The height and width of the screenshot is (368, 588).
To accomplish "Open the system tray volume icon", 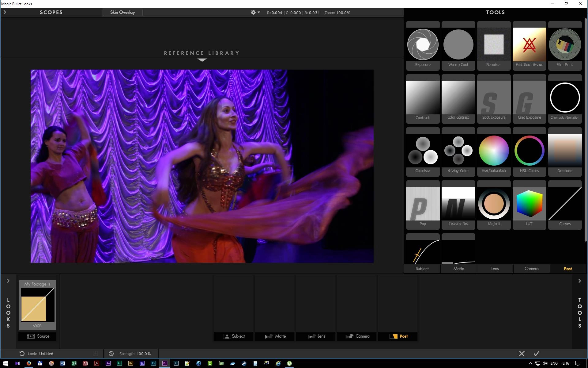I will coord(545,363).
